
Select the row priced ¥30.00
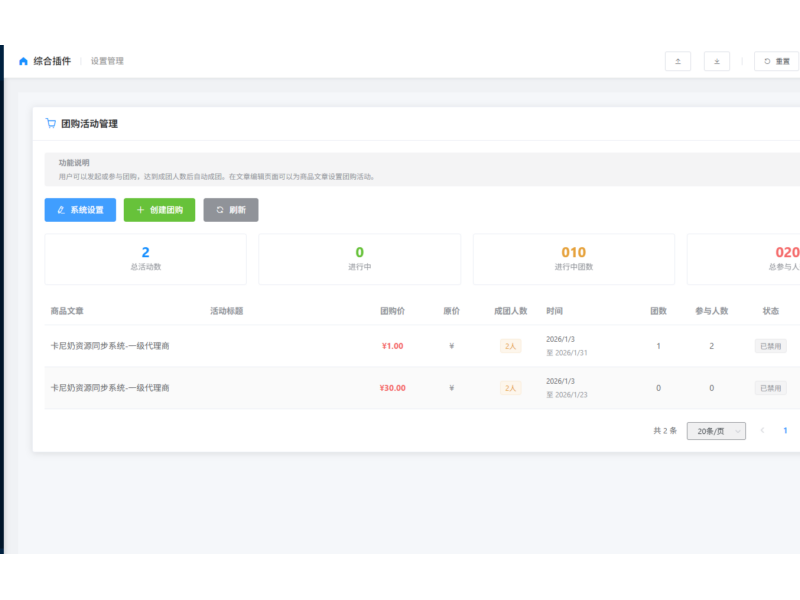[422, 388]
